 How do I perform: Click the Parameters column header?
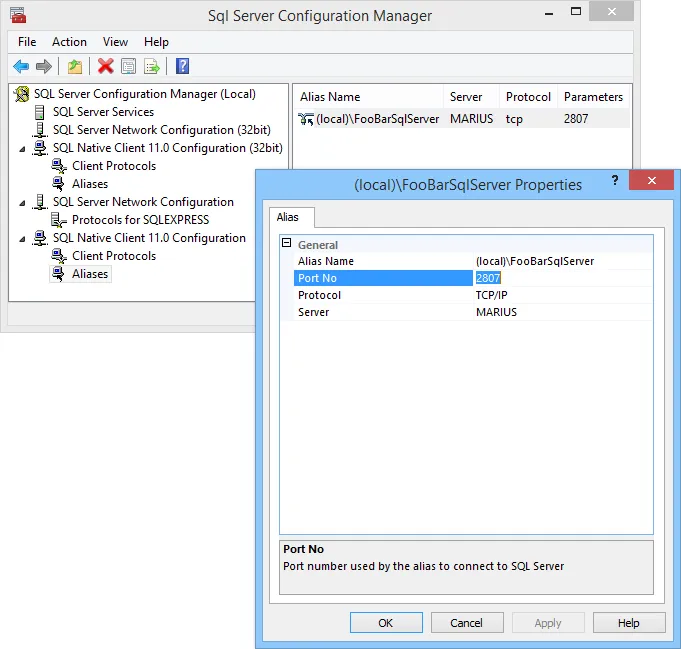tap(594, 96)
